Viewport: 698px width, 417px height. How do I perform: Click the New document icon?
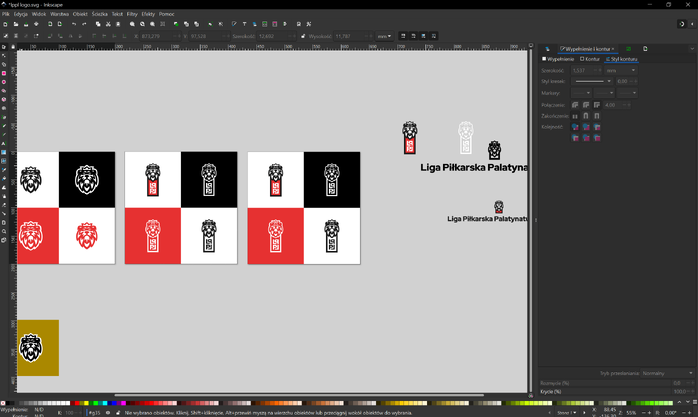pos(5,24)
